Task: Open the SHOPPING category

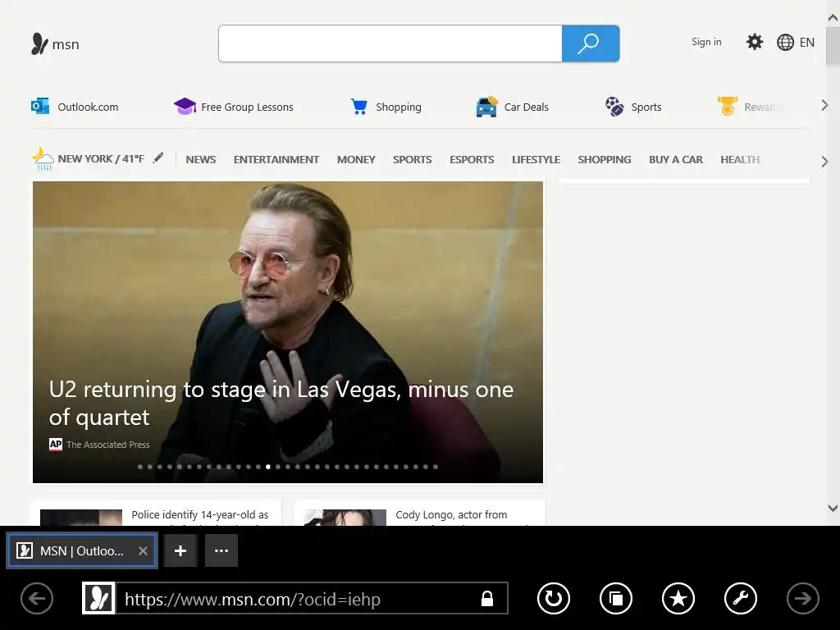Action: click(x=605, y=160)
